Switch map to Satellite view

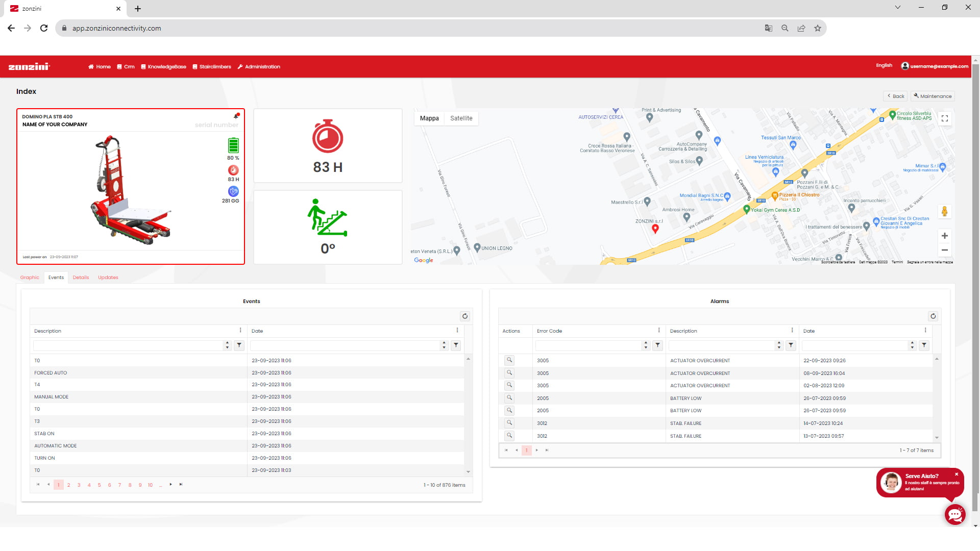pyautogui.click(x=461, y=118)
